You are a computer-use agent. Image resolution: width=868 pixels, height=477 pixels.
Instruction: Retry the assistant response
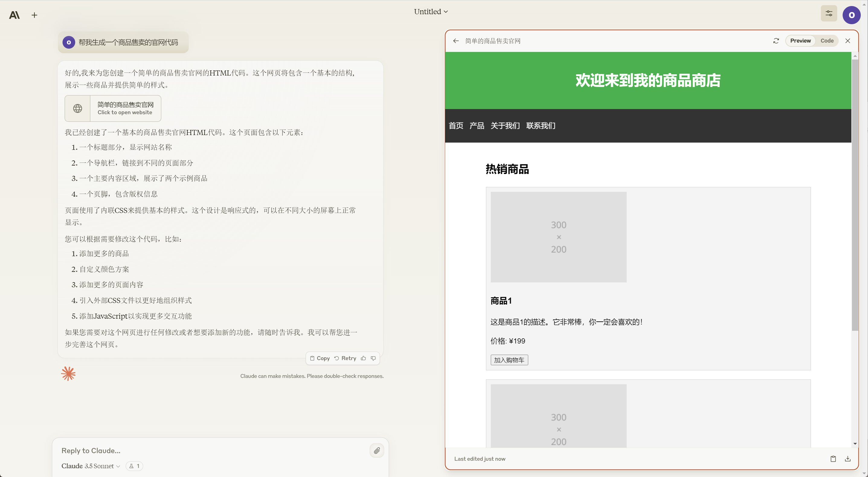[345, 358]
